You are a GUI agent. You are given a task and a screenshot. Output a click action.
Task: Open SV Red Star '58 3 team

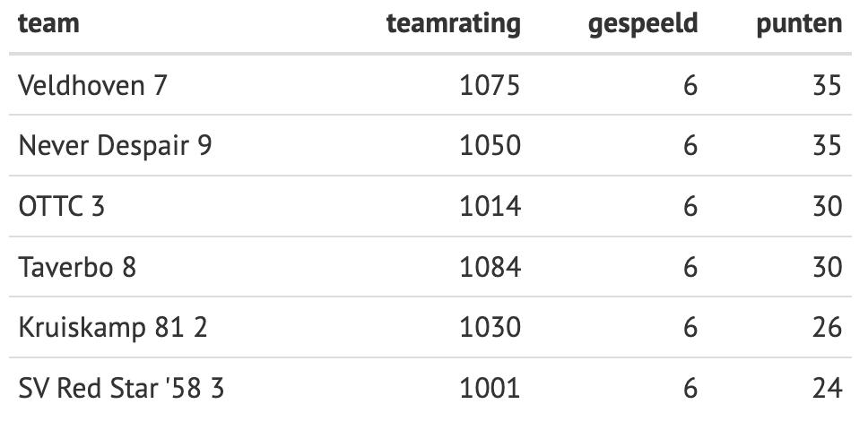[x=121, y=389]
